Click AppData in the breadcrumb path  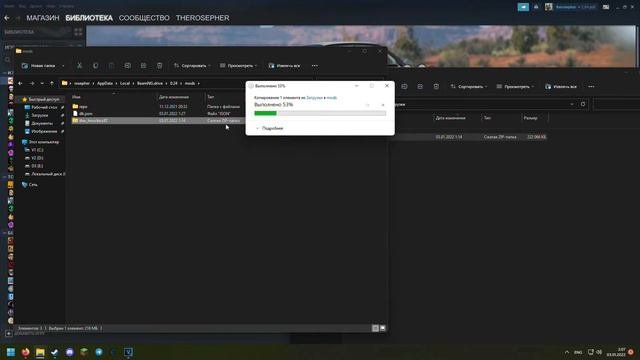(x=105, y=83)
